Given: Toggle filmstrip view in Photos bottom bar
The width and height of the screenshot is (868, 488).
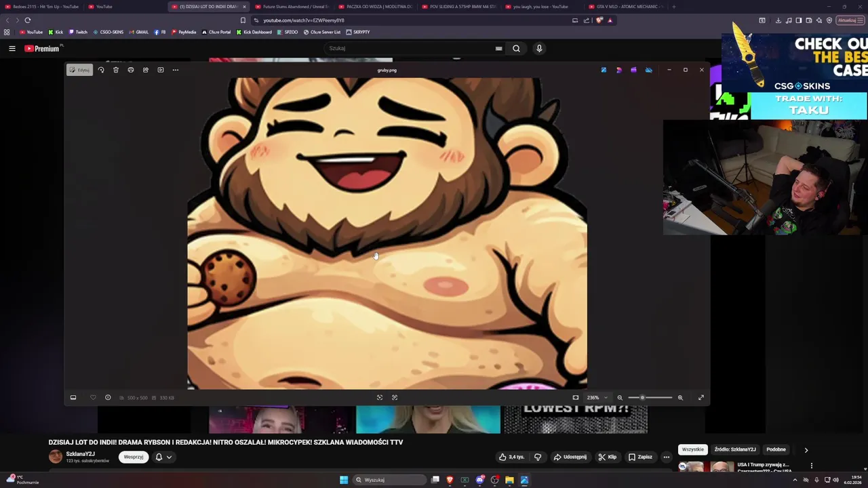Looking at the screenshot, I should pos(73,398).
